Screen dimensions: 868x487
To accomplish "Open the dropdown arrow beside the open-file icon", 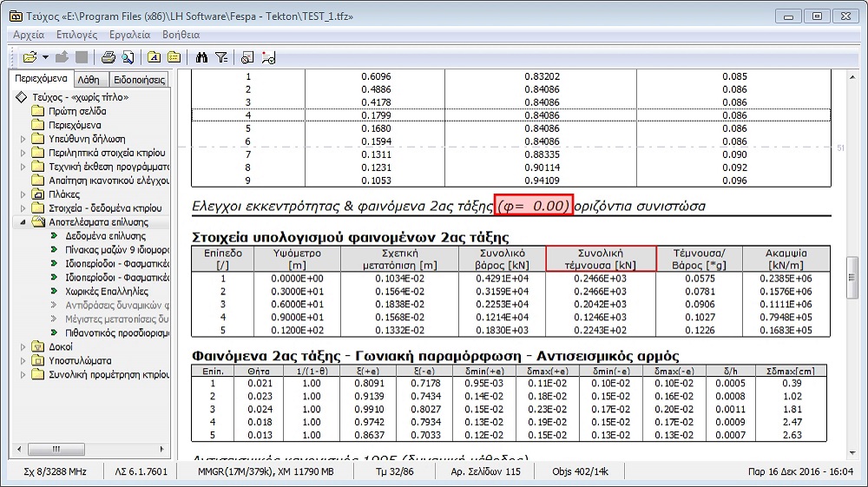I will point(45,57).
